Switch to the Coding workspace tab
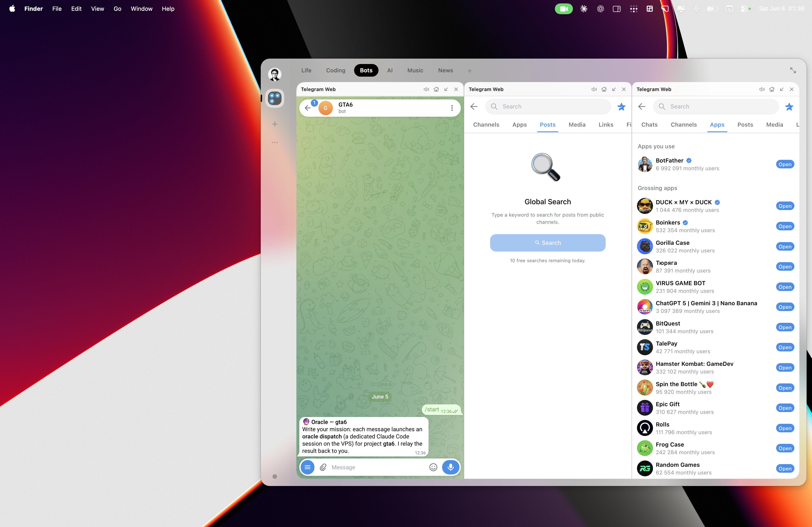The width and height of the screenshot is (812, 527). click(335, 71)
